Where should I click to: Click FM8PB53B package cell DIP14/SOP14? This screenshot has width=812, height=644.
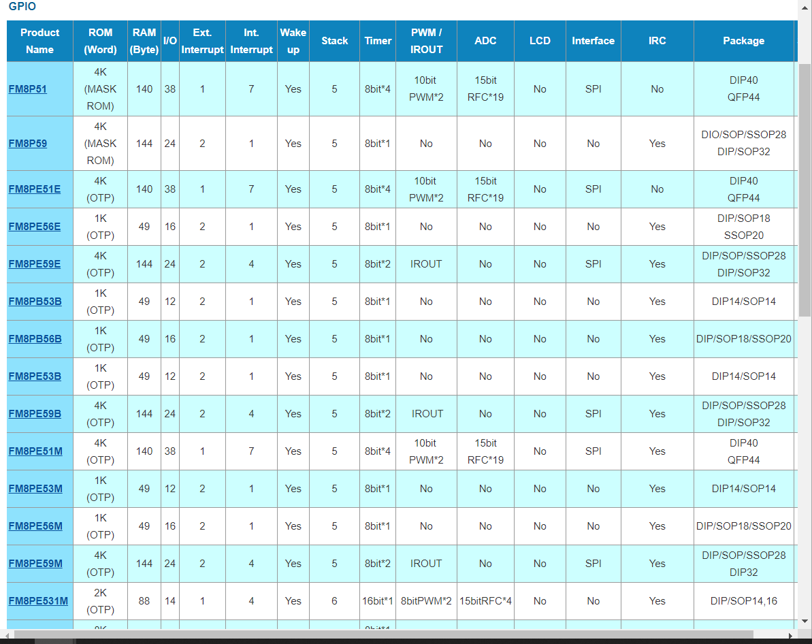coord(744,302)
